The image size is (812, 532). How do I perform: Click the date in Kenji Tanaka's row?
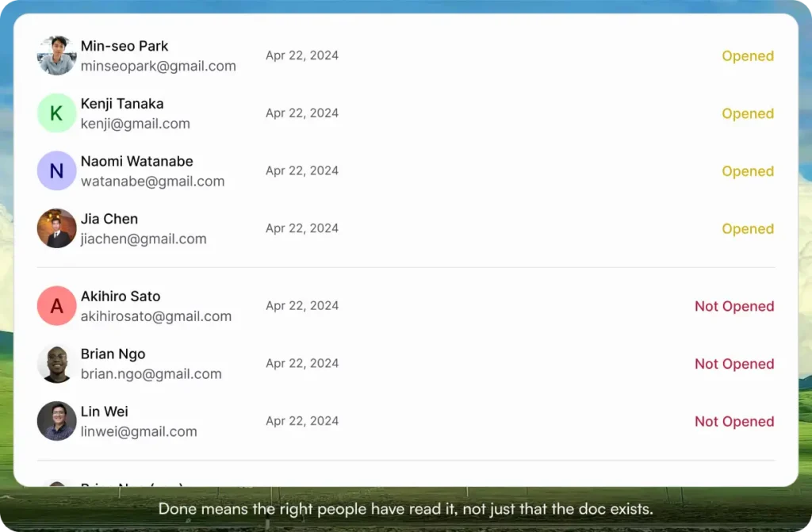302,113
